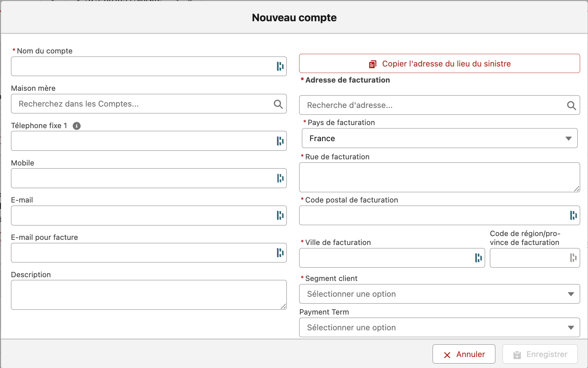Viewport: 588px width, 368px height.
Task: Focus the Nom du compte input field
Action: pyautogui.click(x=149, y=66)
